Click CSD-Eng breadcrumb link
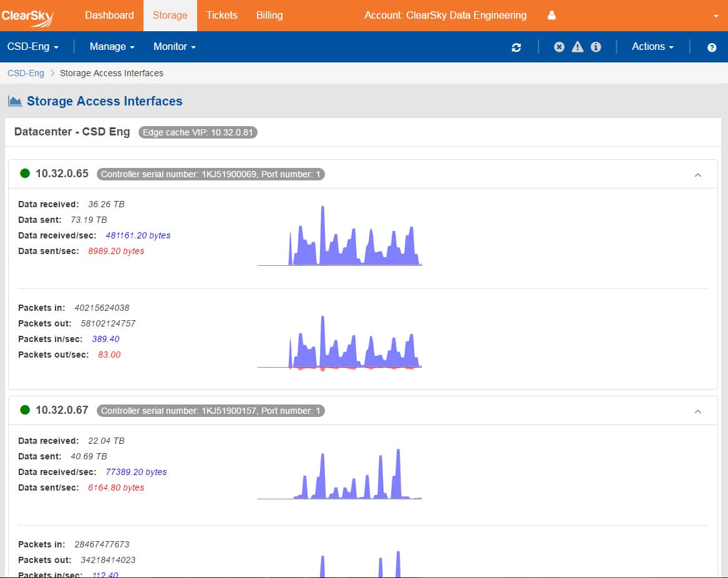Viewport: 728px width, 578px height. (x=26, y=73)
